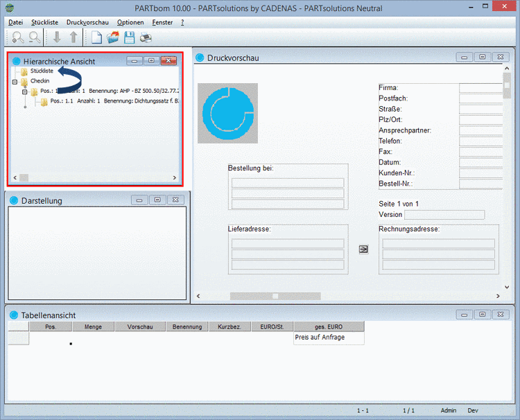Select Stückliste in the hierarchy tree
This screenshot has height=420, width=520.
click(x=42, y=71)
